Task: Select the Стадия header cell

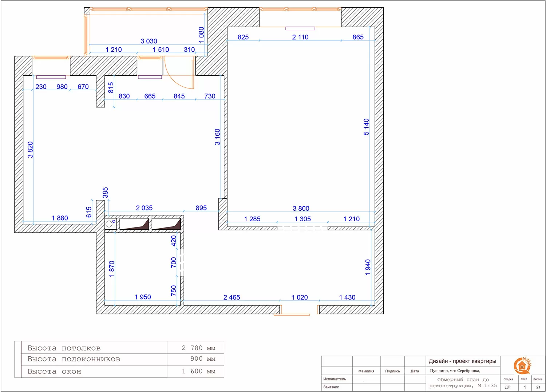Action: pyautogui.click(x=509, y=379)
